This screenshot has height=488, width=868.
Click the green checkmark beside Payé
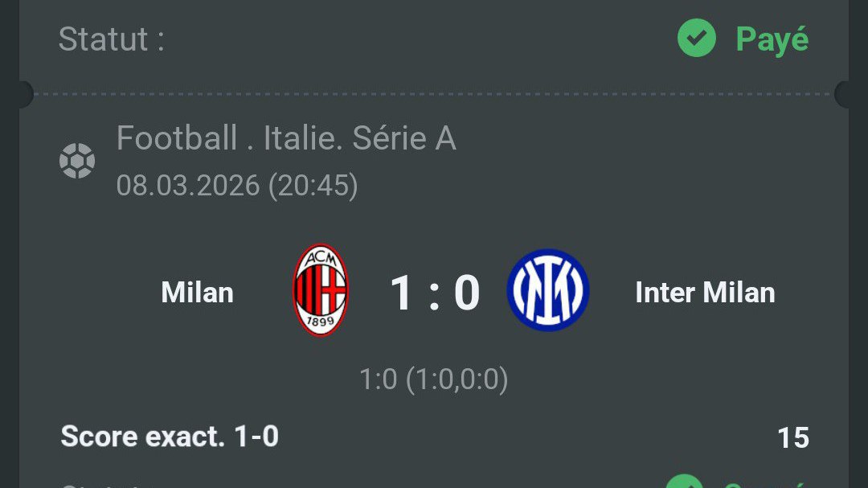[696, 38]
